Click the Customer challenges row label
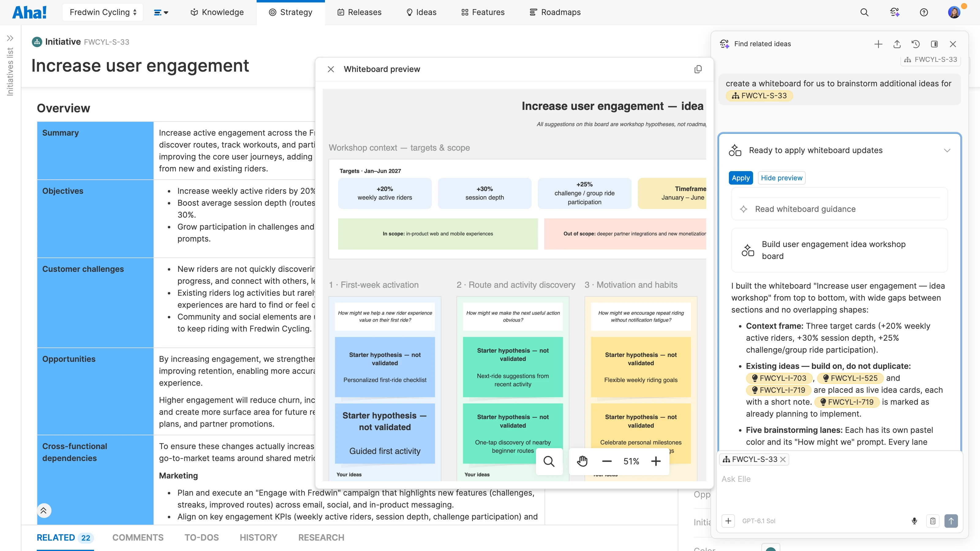Image resolution: width=980 pixels, height=551 pixels. 83,269
